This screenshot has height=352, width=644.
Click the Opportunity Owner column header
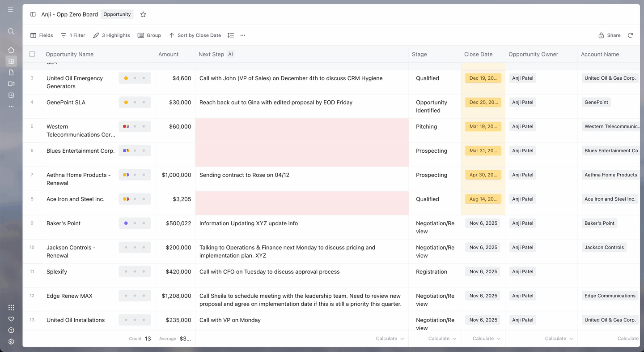pos(534,54)
